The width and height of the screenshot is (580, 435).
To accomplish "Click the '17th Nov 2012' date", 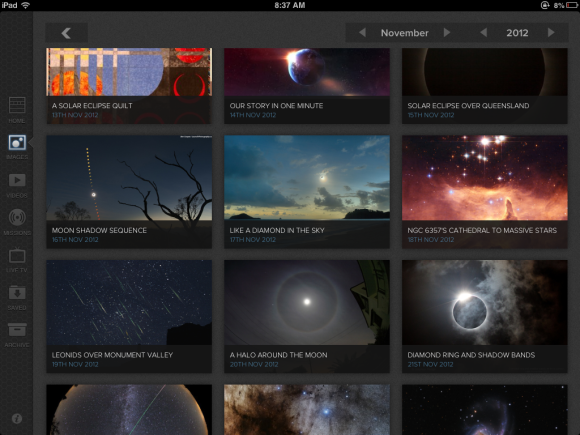I will [x=253, y=240].
